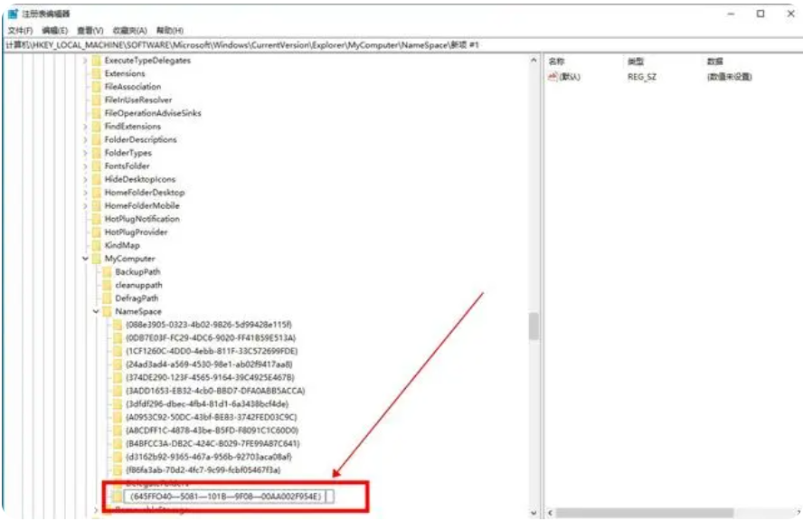Collapse the NameSpace tree node

96,311
